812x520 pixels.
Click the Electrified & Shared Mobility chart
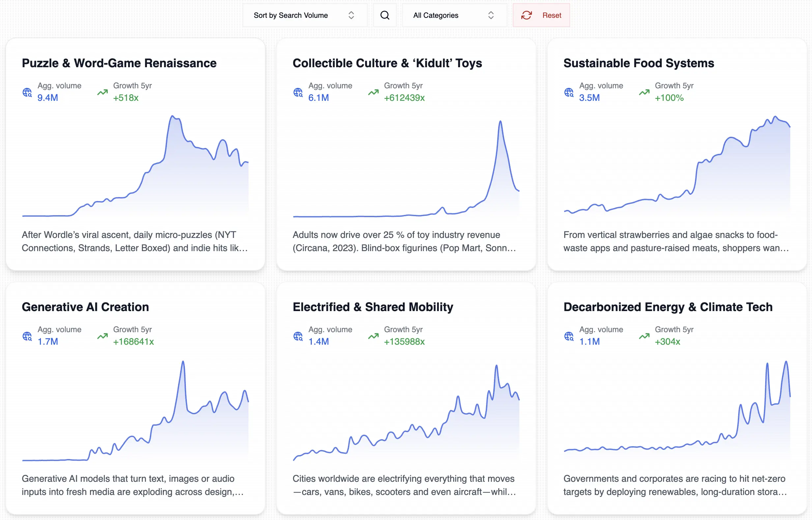405,415
